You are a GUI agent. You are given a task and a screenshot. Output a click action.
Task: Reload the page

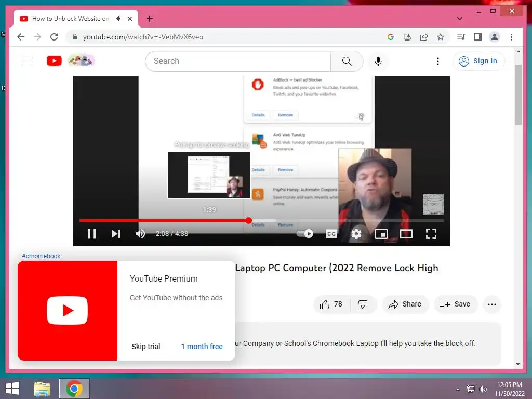coord(54,37)
